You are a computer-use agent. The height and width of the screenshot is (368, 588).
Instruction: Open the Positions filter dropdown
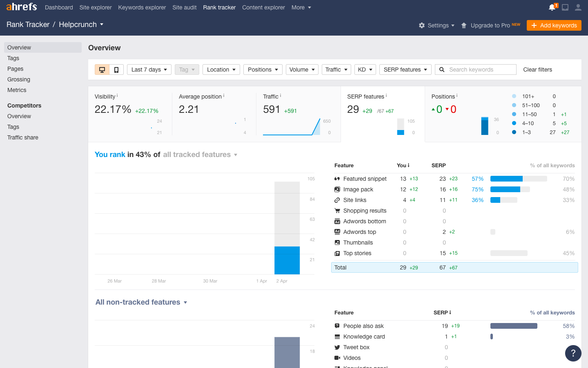(263, 70)
